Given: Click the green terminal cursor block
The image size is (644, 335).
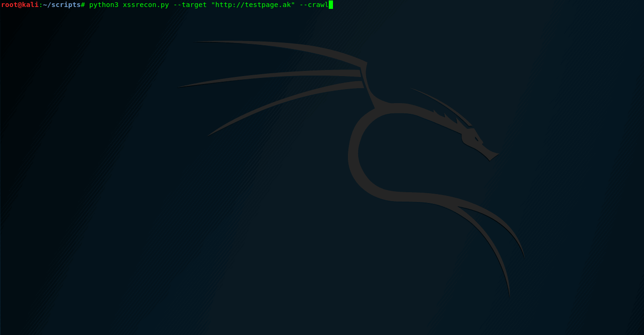Looking at the screenshot, I should [x=331, y=5].
